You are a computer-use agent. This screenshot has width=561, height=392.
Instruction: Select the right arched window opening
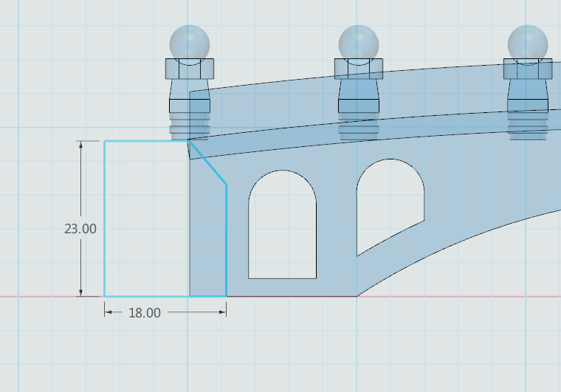(390, 198)
